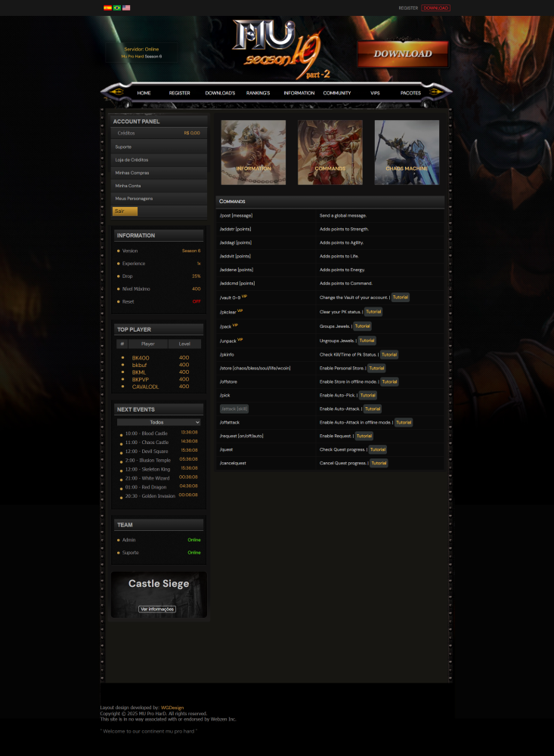
Task: Open Tutorial for /pkclear command
Action: tap(373, 312)
